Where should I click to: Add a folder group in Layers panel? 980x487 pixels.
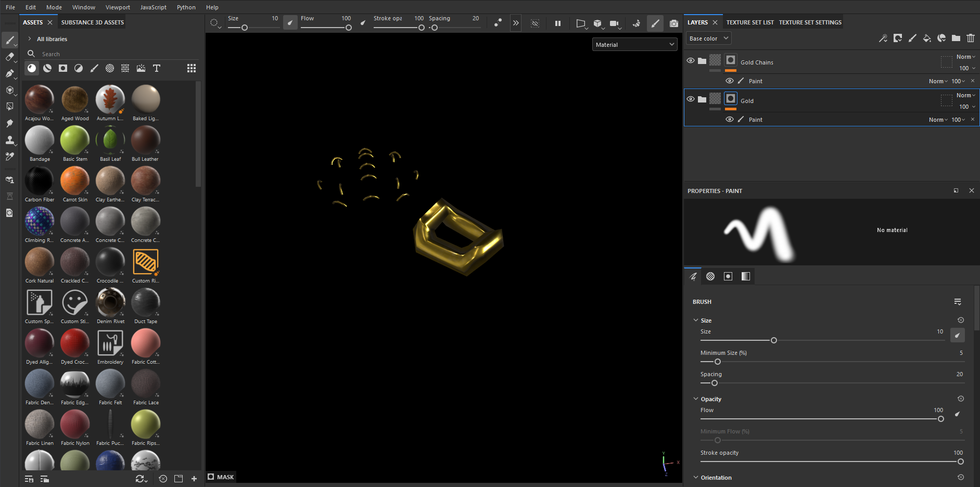pos(956,38)
